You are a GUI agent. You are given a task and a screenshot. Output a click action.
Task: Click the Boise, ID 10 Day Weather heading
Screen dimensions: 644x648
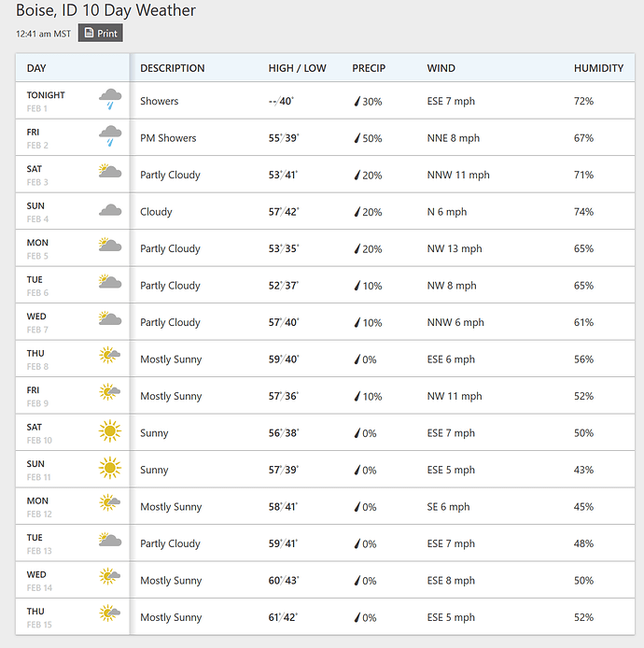[105, 11]
